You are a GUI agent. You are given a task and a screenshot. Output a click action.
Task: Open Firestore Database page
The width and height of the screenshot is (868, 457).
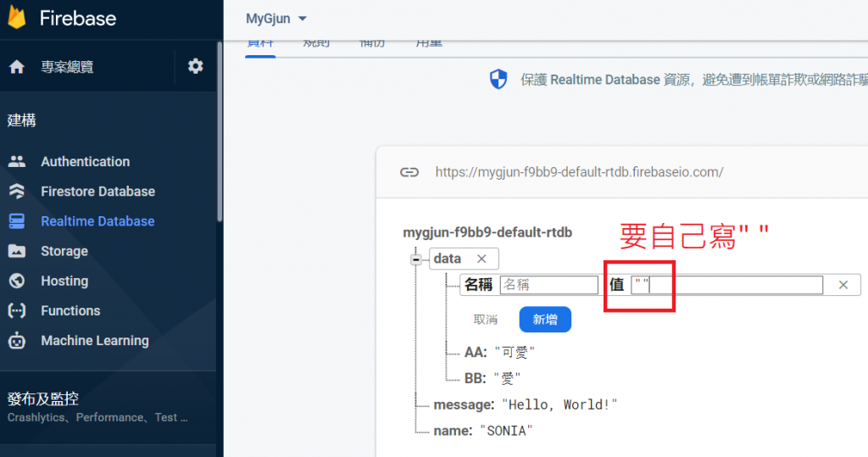click(x=98, y=191)
